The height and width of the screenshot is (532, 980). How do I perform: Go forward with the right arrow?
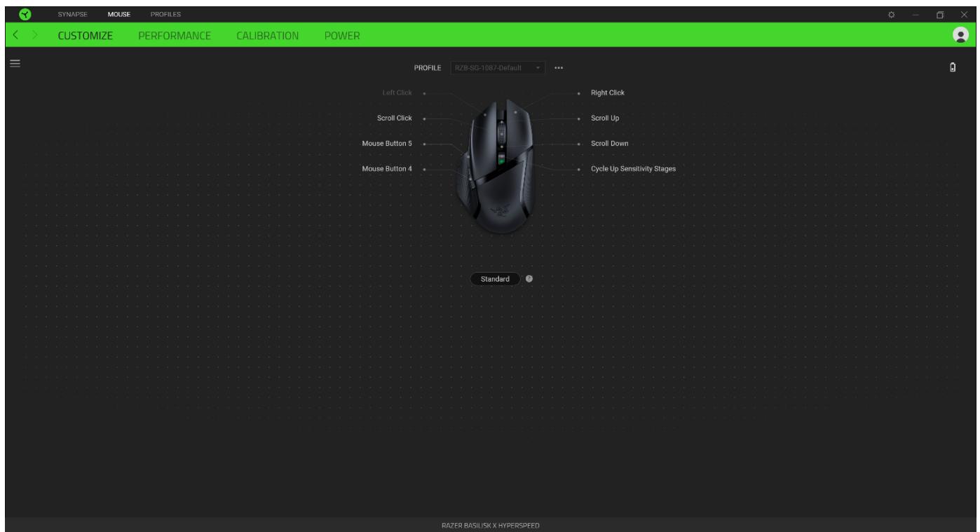coord(36,35)
